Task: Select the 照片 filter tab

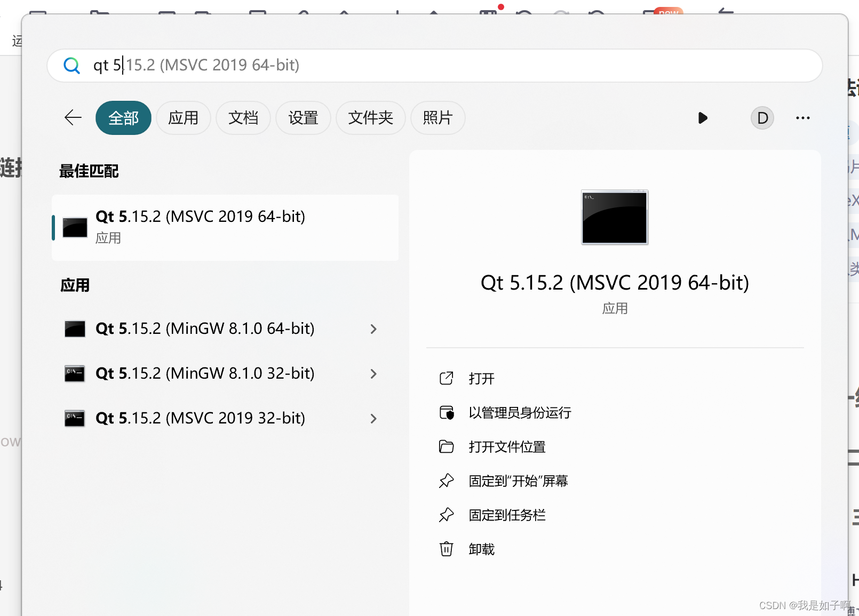Action: [x=438, y=118]
